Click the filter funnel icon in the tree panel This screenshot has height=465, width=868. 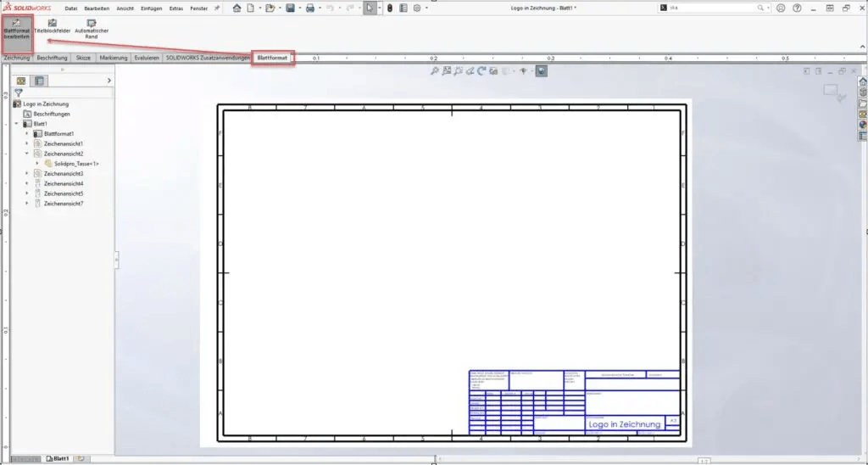coord(19,92)
